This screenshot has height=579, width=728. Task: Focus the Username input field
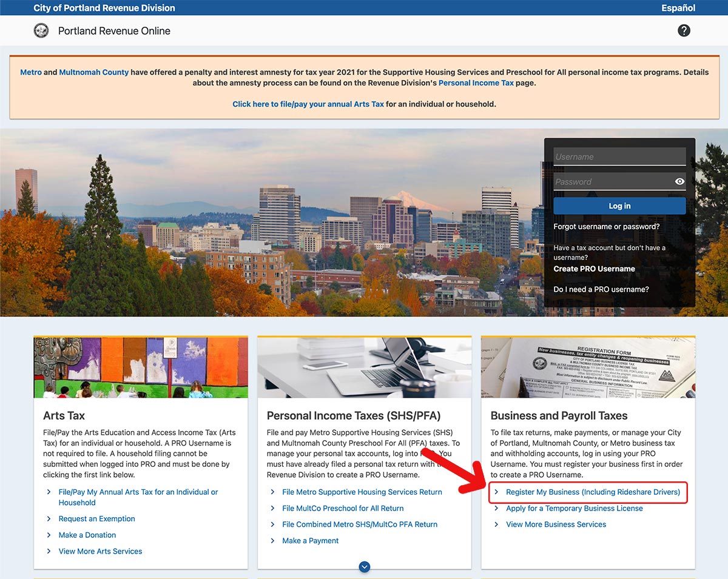click(619, 156)
